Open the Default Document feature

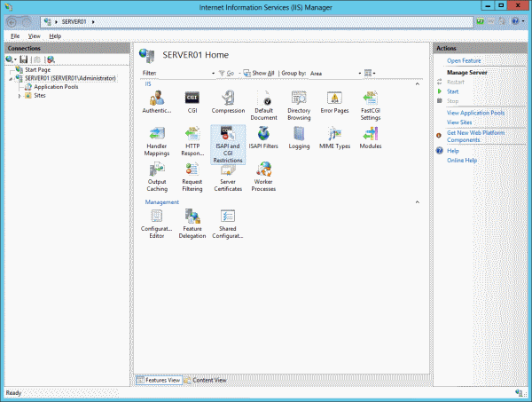click(x=263, y=106)
